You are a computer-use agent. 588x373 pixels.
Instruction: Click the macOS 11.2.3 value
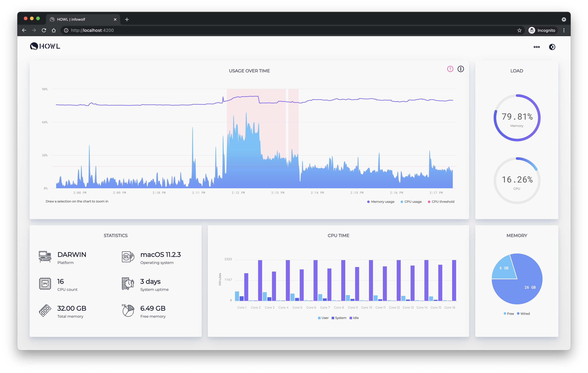[160, 255]
